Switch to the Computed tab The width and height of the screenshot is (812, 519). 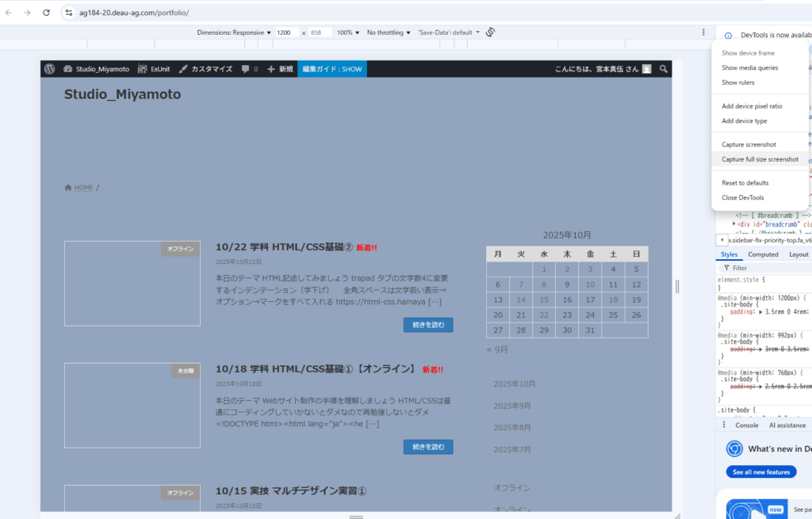click(x=763, y=254)
